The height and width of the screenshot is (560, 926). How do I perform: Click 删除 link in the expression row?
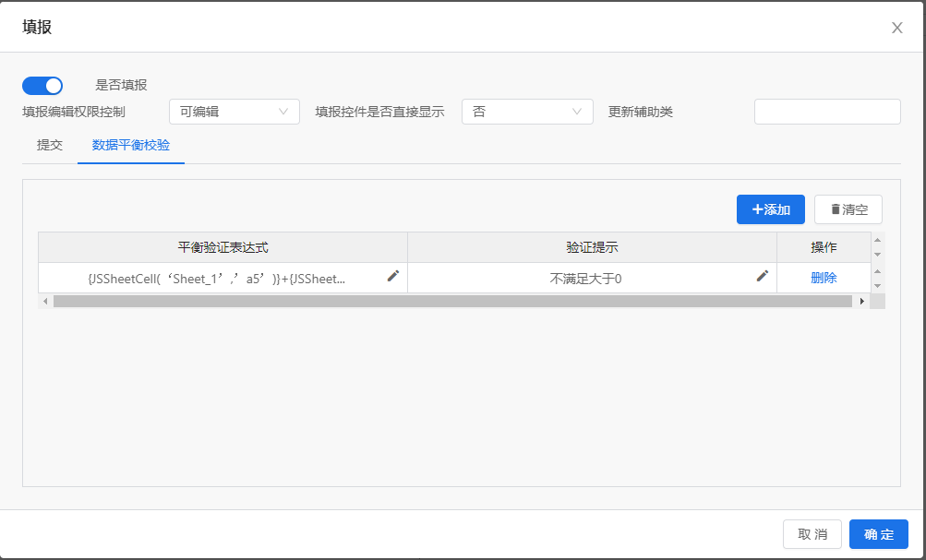coord(824,278)
